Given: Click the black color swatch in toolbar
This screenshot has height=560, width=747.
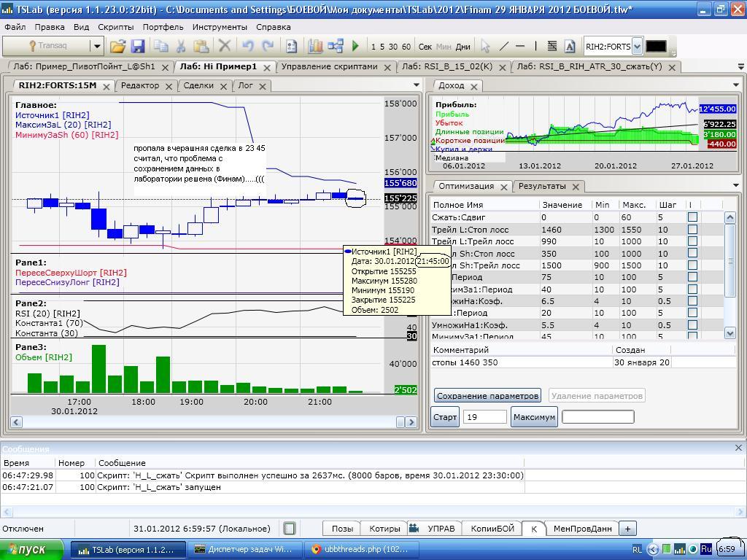Looking at the screenshot, I should click(656, 46).
